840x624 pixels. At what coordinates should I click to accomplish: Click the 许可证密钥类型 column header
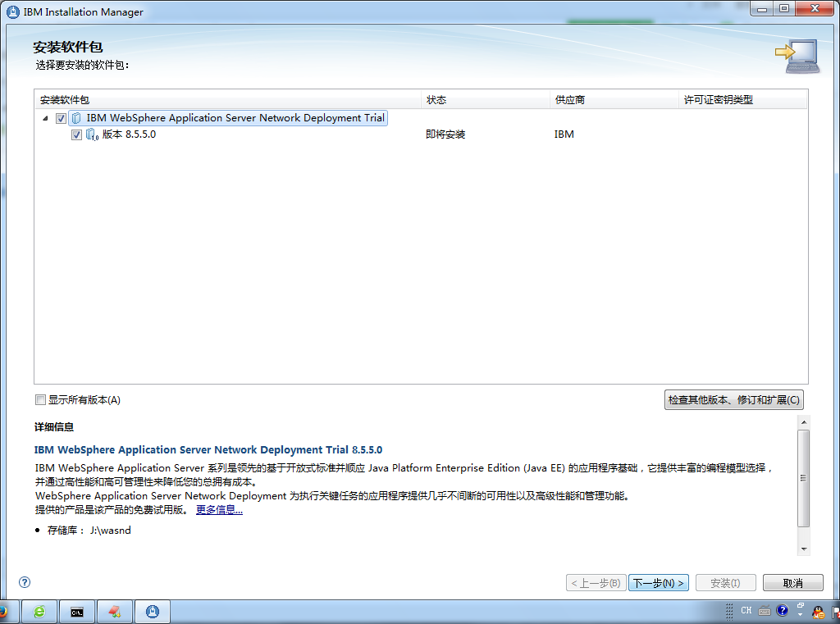point(743,99)
